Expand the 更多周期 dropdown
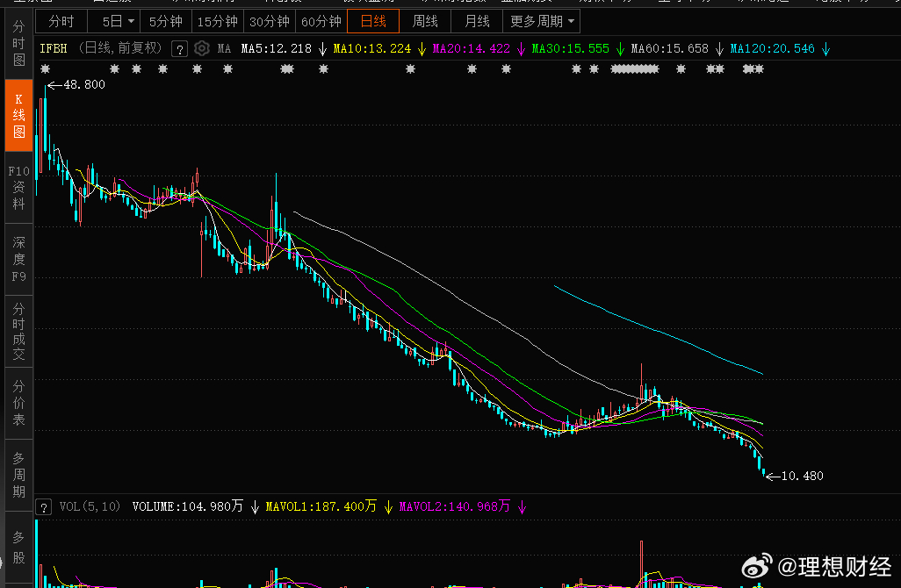This screenshot has height=588, width=901. point(541,22)
